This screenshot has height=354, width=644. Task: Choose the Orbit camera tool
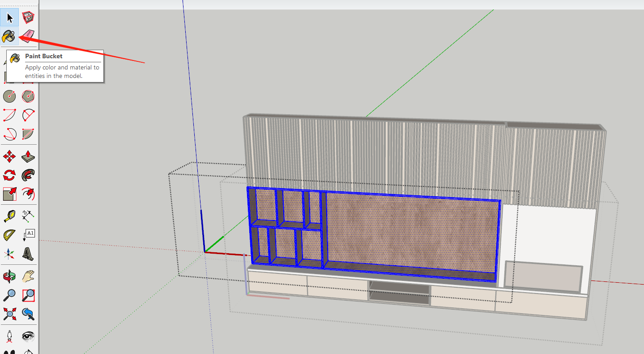(9, 276)
